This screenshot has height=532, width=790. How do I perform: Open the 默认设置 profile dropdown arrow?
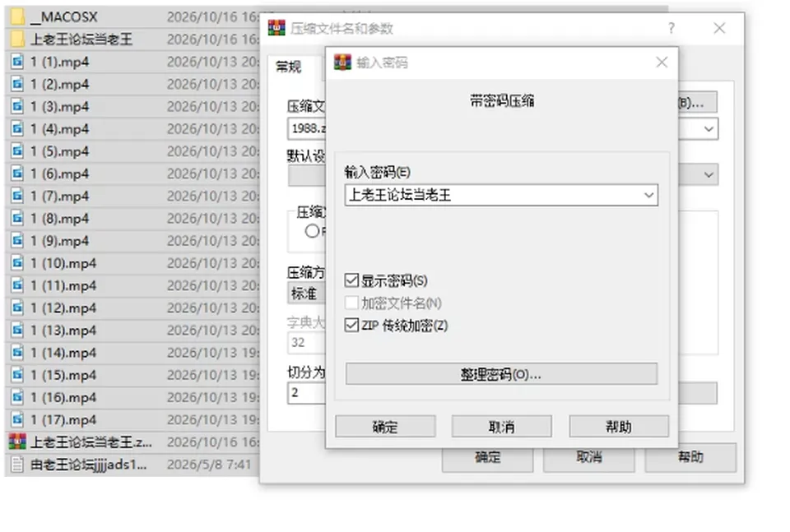click(709, 174)
